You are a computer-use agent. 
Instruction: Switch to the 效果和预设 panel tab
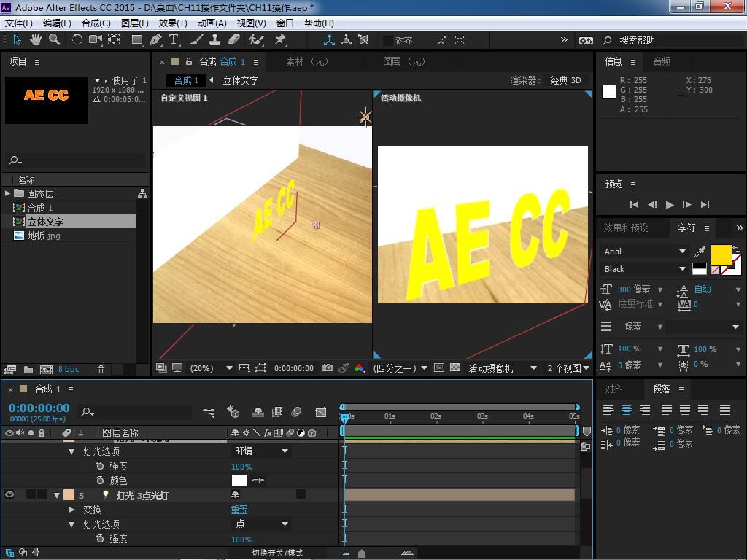[625, 227]
